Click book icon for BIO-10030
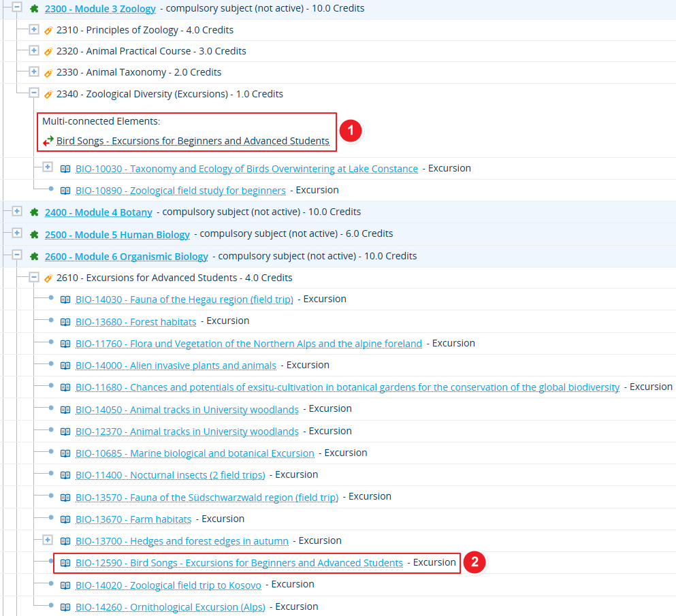676x616 pixels. click(65, 169)
